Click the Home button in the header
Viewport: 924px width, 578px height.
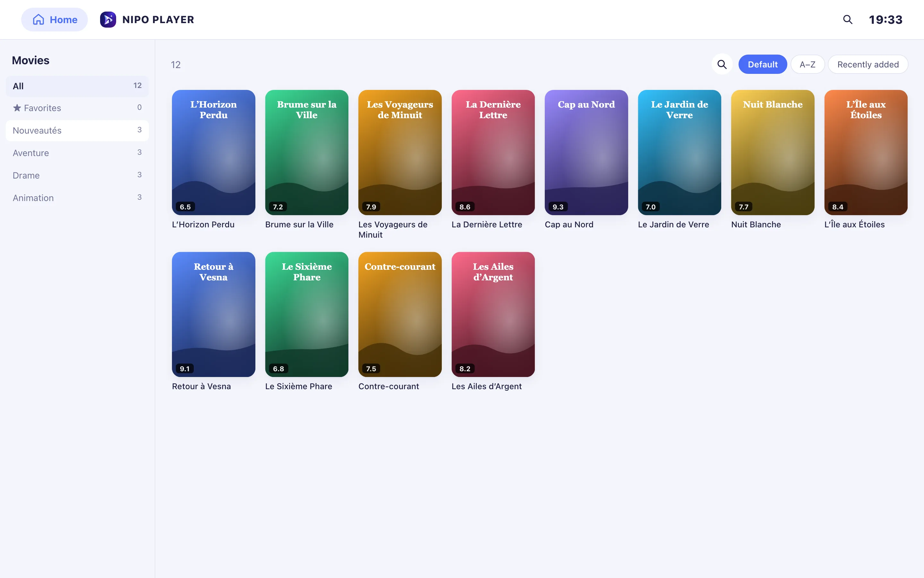[x=54, y=20]
